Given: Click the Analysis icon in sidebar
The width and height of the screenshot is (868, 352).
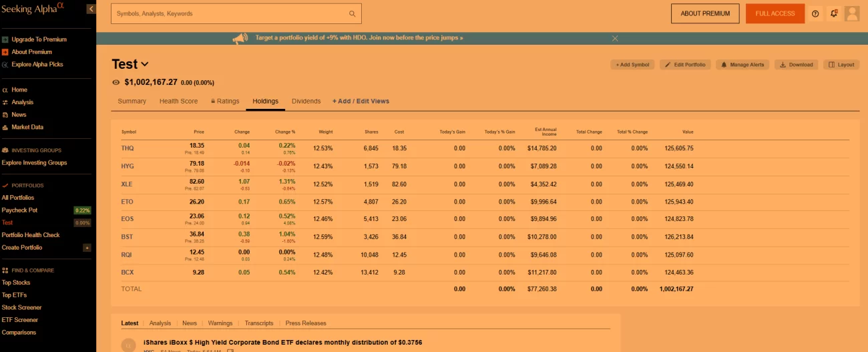Looking at the screenshot, I should coord(5,102).
